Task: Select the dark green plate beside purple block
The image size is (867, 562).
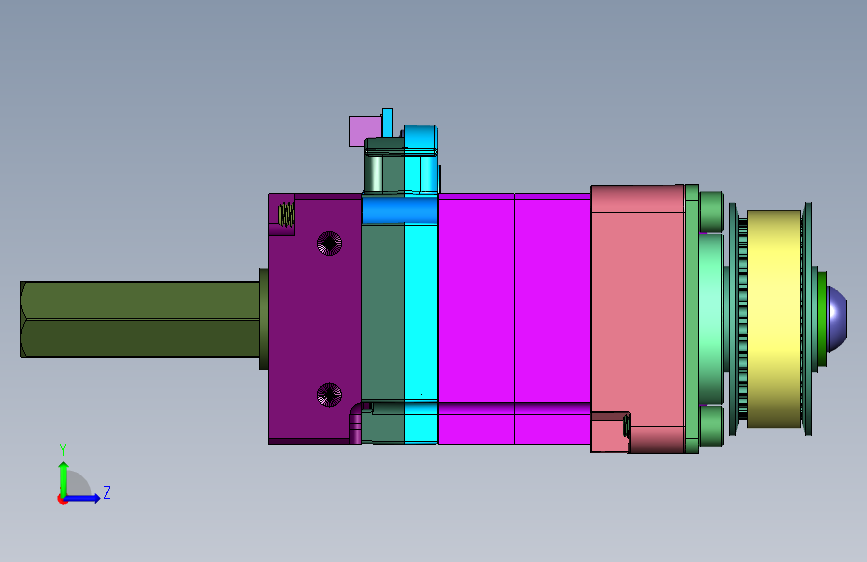Action: click(x=383, y=313)
